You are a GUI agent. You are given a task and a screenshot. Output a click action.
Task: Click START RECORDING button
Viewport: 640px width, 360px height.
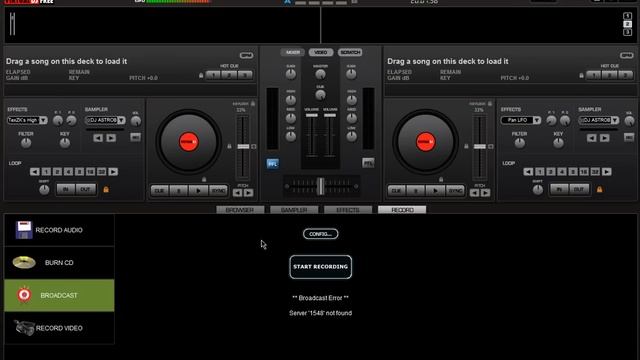tap(320, 267)
